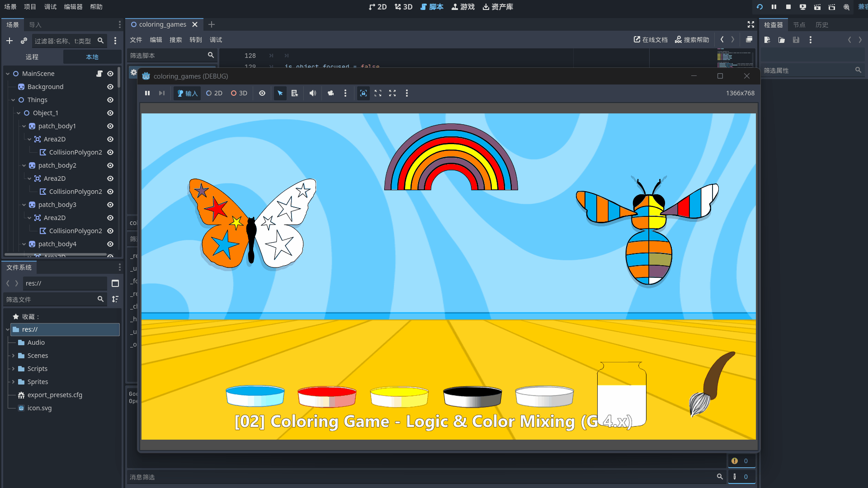Add a new node with plus icon

coord(9,41)
